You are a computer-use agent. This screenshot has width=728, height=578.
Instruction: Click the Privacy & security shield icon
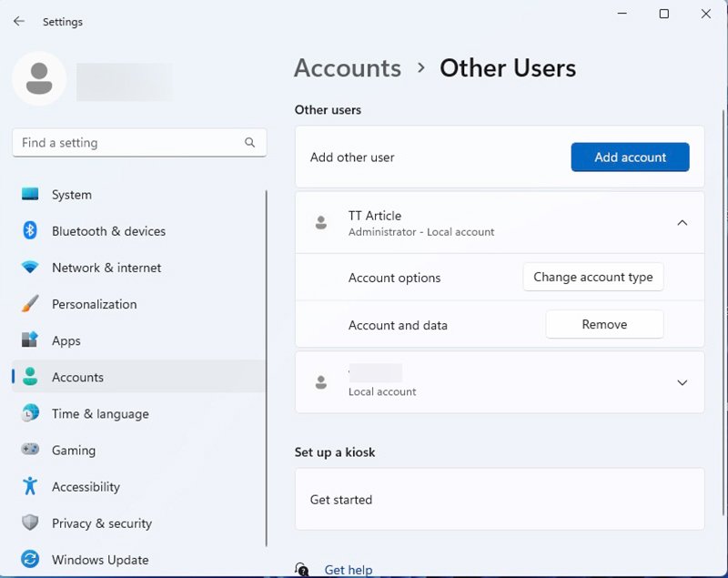click(30, 523)
